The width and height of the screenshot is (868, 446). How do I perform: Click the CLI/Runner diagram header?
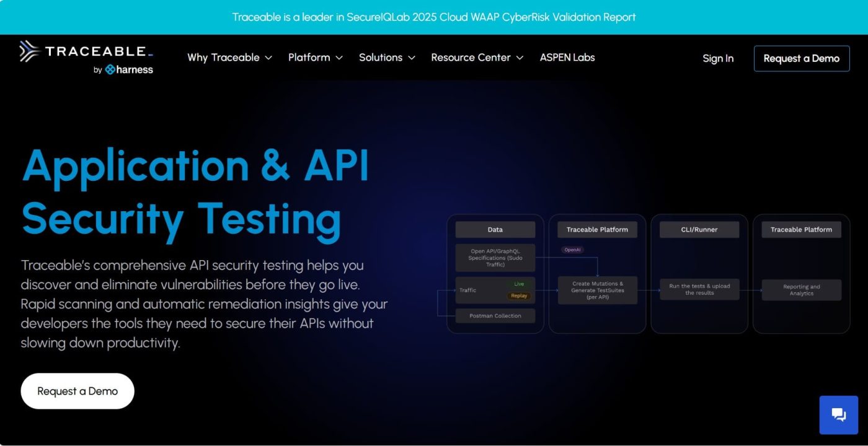[x=699, y=230]
